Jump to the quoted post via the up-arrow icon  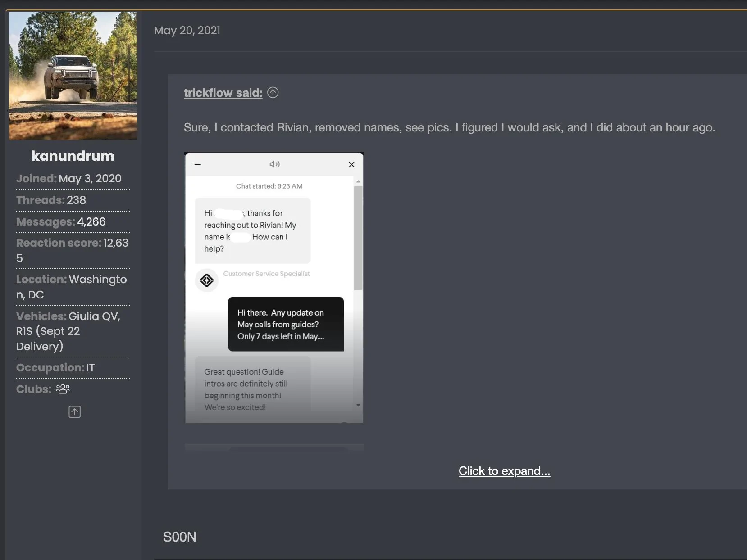(x=273, y=92)
